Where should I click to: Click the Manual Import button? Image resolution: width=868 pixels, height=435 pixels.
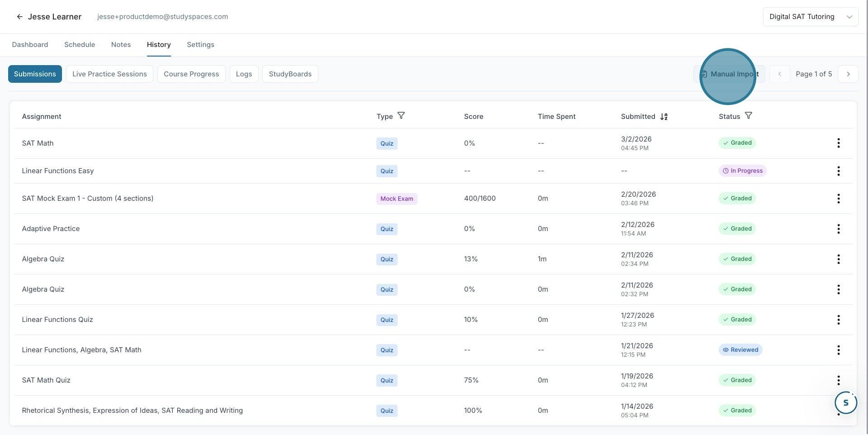pyautogui.click(x=729, y=74)
